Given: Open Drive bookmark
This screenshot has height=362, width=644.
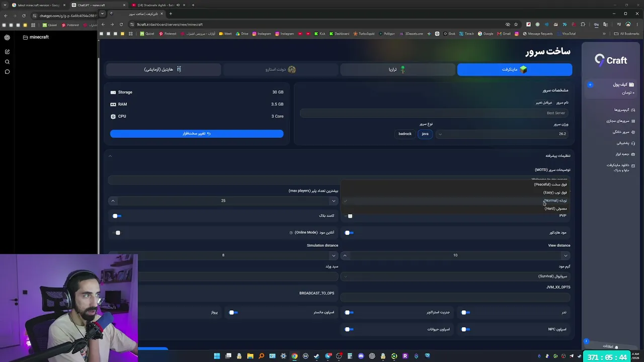Looking at the screenshot, I should [x=242, y=34].
